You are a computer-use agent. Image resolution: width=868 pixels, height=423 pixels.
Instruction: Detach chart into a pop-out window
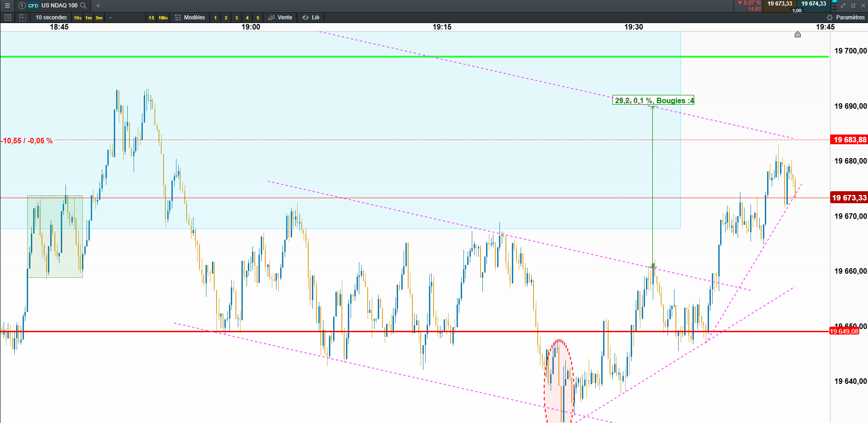[x=853, y=6]
